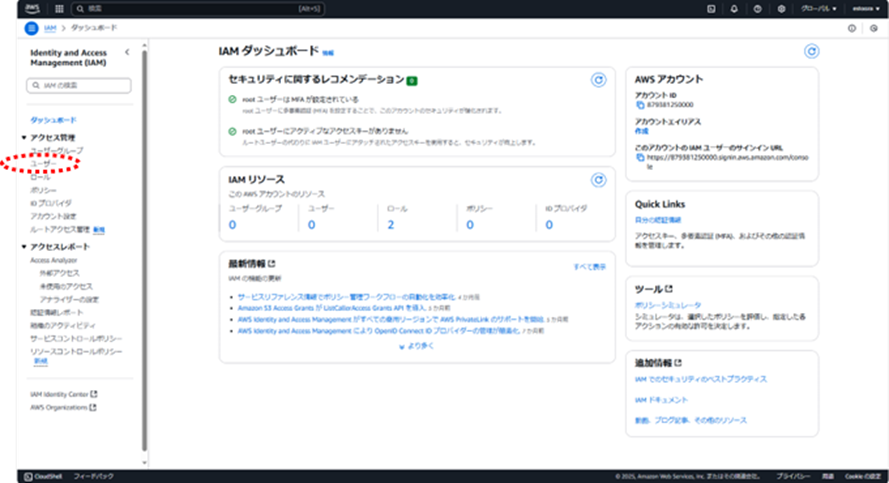Click the ポリシー resource count 0
This screenshot has width=889, height=483.
(470, 225)
